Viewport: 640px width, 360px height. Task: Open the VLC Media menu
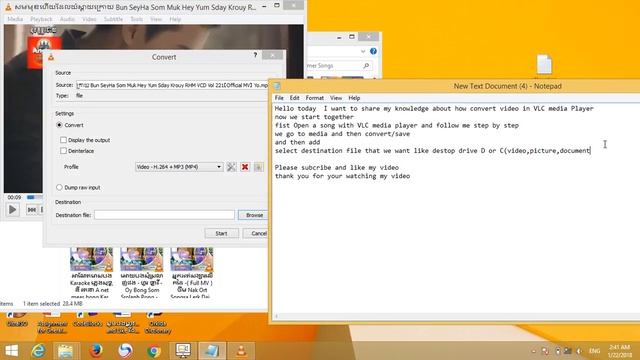tap(15, 19)
